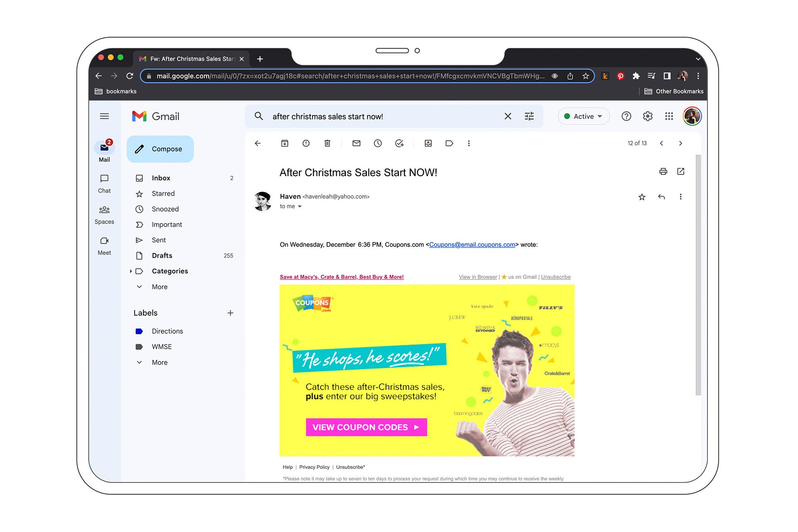Click the Compose button
The width and height of the screenshot is (798, 532).
pyautogui.click(x=160, y=149)
